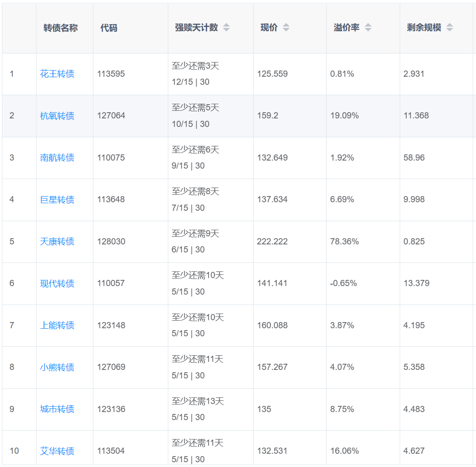View the 上能转债 bond
Screen dimensions: 476x467
coord(57,325)
